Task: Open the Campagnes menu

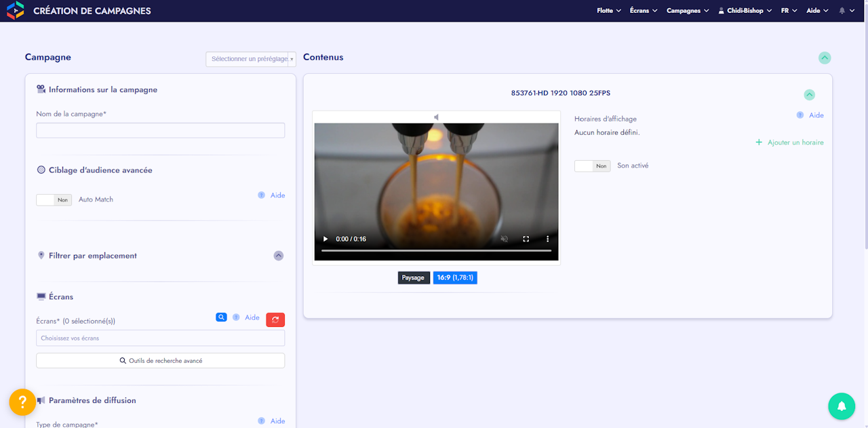Action: point(687,11)
